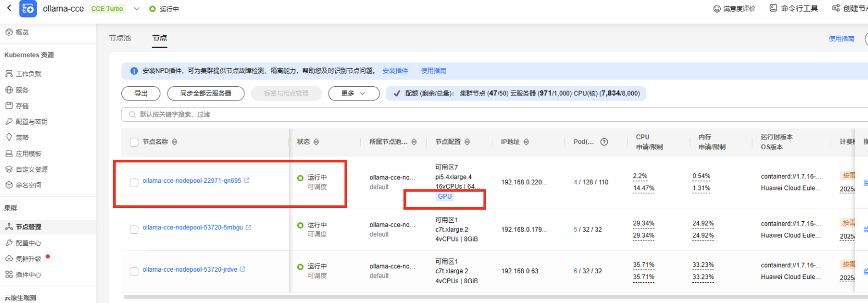The image size is (868, 303).
Task: Open Overview (概览) in the sidebar
Action: 17,32
